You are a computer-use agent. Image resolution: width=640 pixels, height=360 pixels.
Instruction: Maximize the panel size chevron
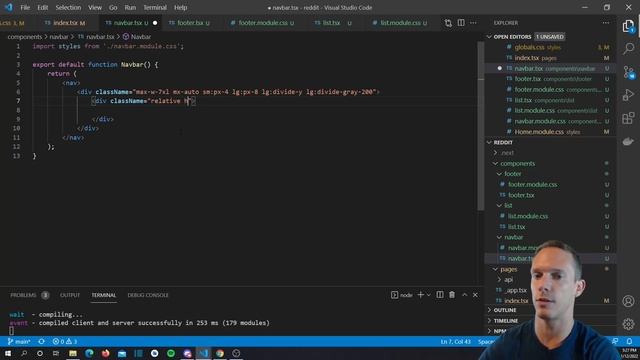click(464, 295)
